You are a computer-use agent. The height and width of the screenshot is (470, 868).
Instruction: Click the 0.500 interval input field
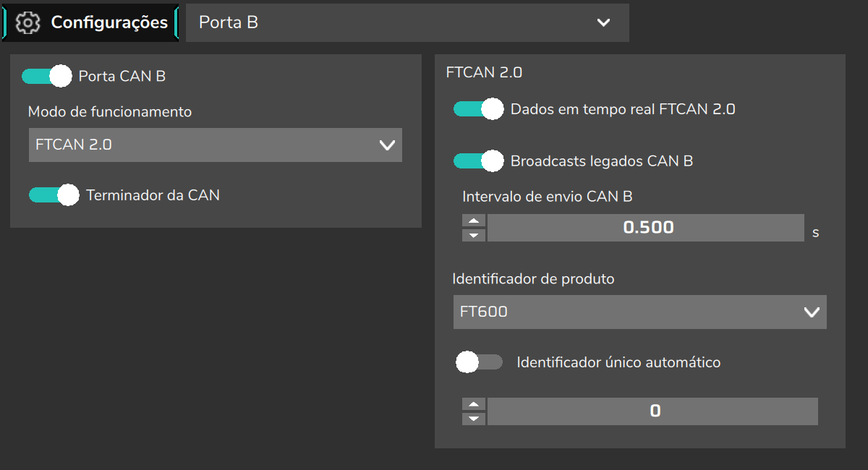(x=646, y=228)
